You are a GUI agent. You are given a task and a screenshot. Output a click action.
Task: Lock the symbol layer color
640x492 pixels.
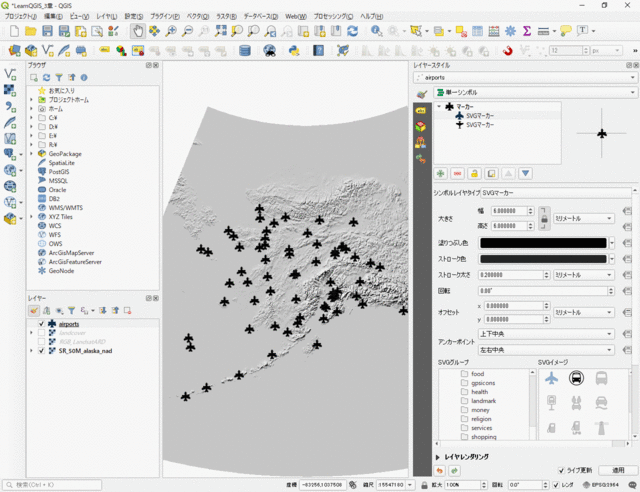point(474,174)
